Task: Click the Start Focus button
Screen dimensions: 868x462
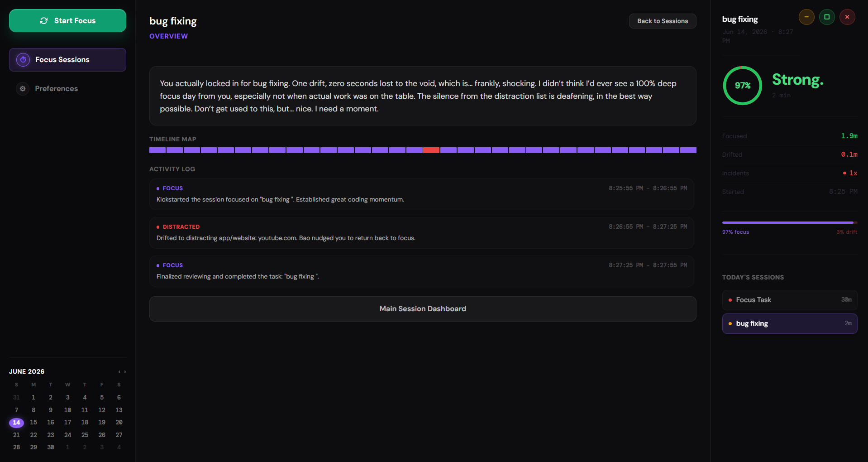Action: click(67, 21)
